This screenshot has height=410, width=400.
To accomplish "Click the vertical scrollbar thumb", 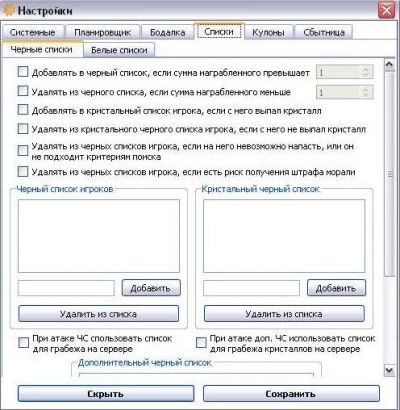I will pyautogui.click(x=389, y=174).
